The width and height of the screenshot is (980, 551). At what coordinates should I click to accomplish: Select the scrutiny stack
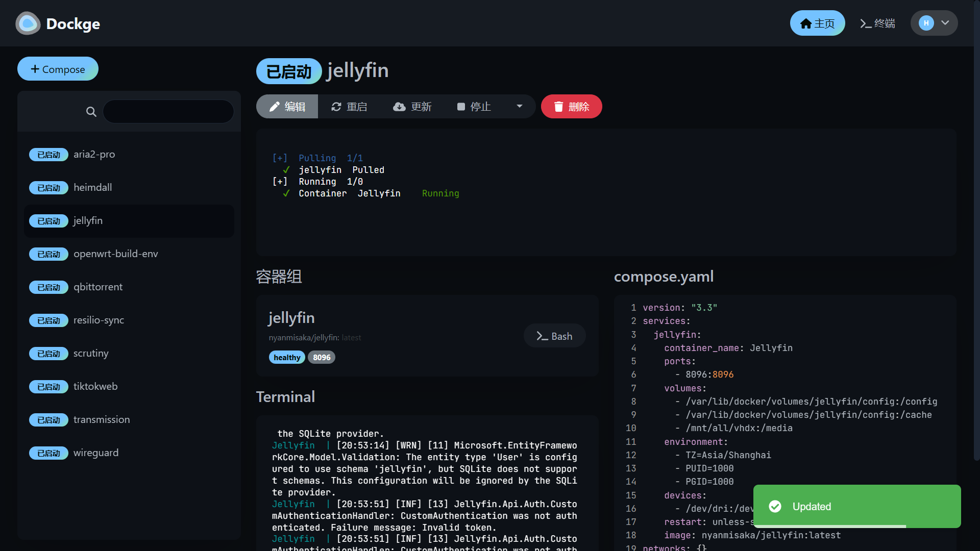pos(129,354)
